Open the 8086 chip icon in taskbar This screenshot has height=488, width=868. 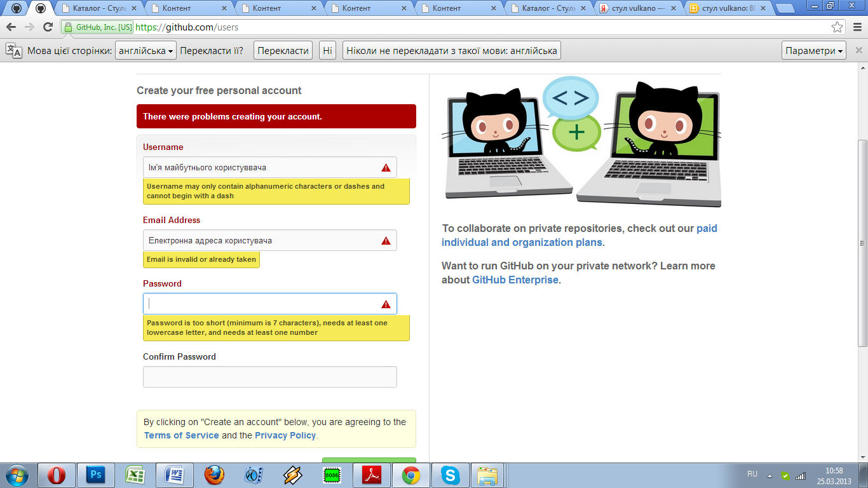pyautogui.click(x=332, y=475)
